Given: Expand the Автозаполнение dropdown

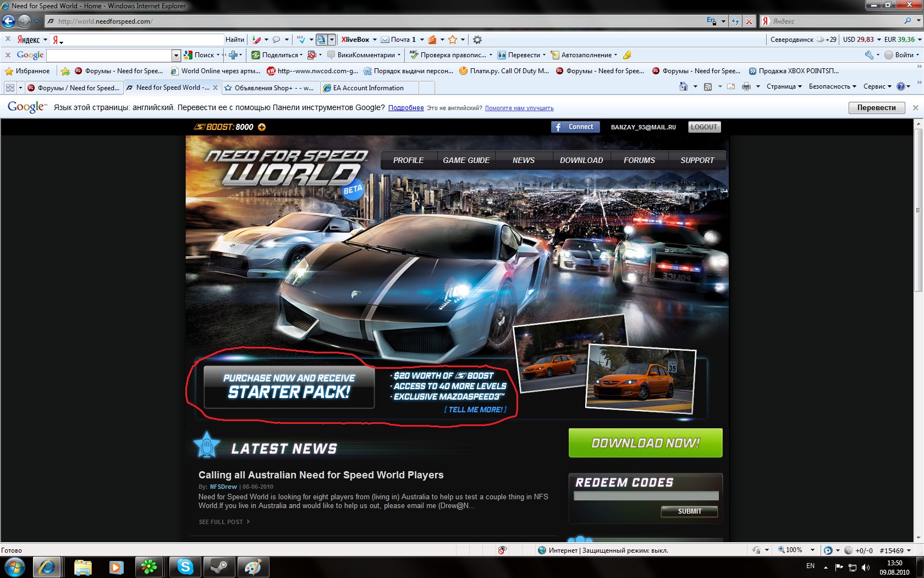Looking at the screenshot, I should click(615, 55).
